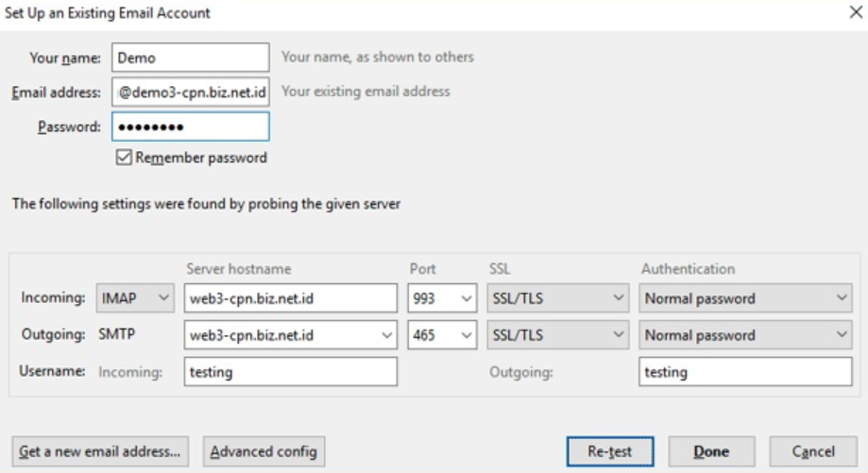Focus the Password input field
Viewport: 868px width, 473px height.
[190, 127]
